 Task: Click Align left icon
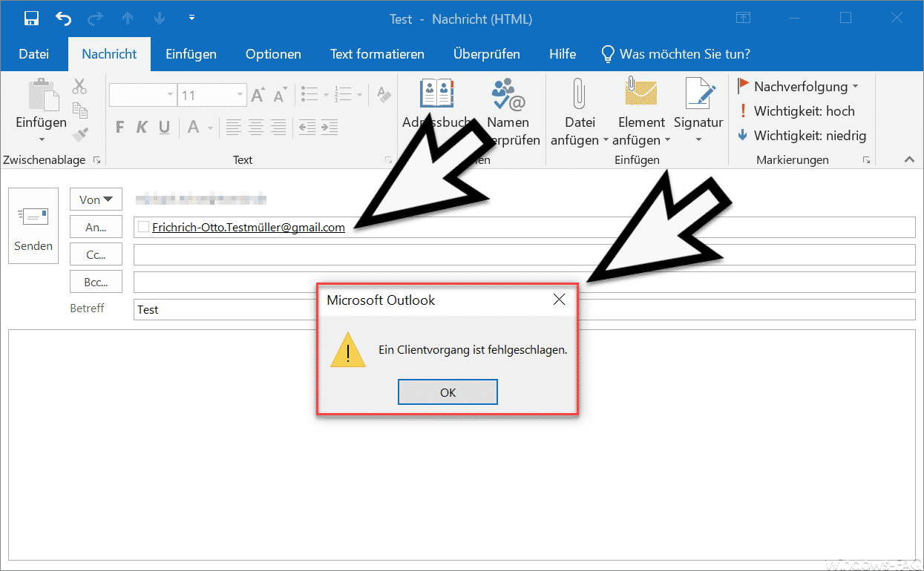click(233, 128)
